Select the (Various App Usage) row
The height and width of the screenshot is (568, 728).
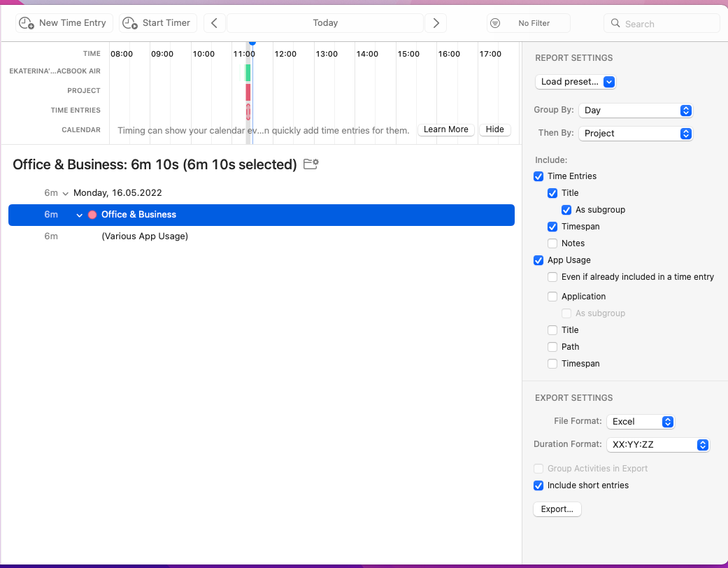pos(262,236)
